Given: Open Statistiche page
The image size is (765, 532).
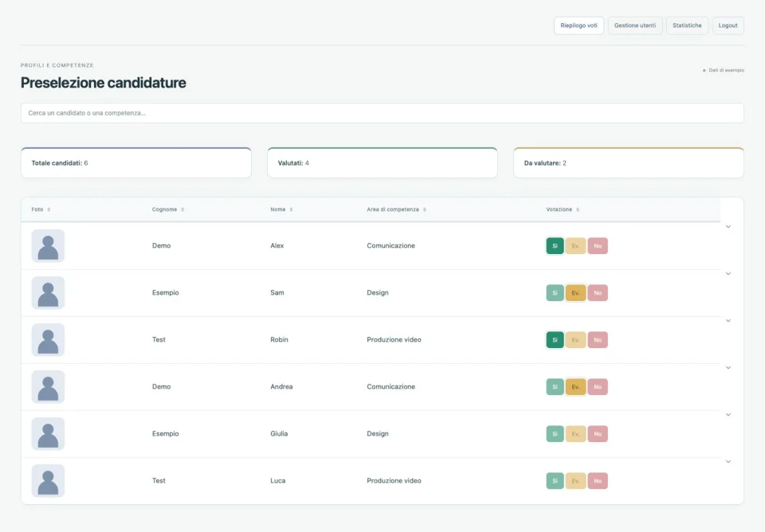Looking at the screenshot, I should click(x=687, y=25).
